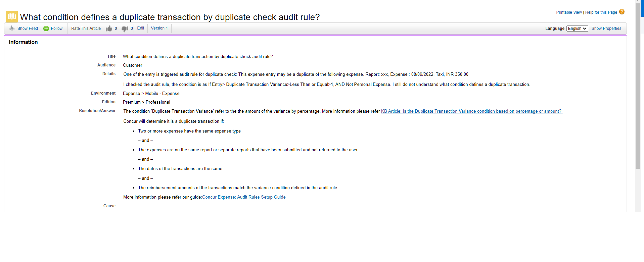Click the 'Audience' field label

pos(106,65)
